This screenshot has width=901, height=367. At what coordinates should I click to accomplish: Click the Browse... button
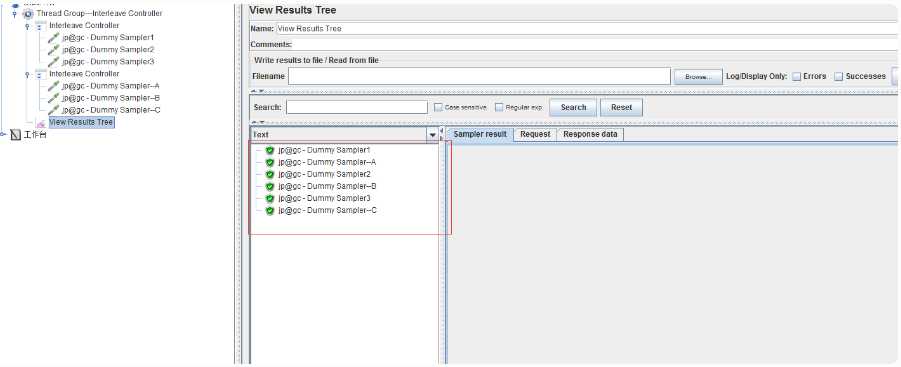pyautogui.click(x=698, y=76)
